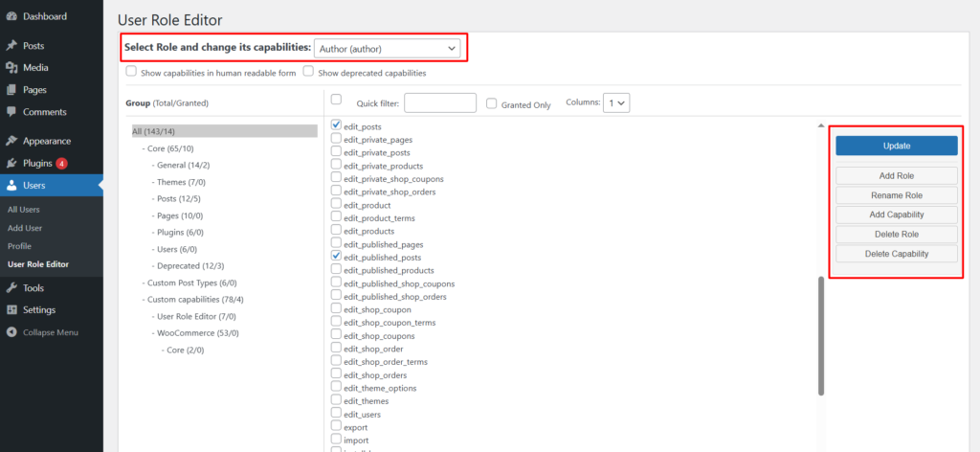Click the Add Role button
This screenshot has width=980, height=452.
(896, 175)
